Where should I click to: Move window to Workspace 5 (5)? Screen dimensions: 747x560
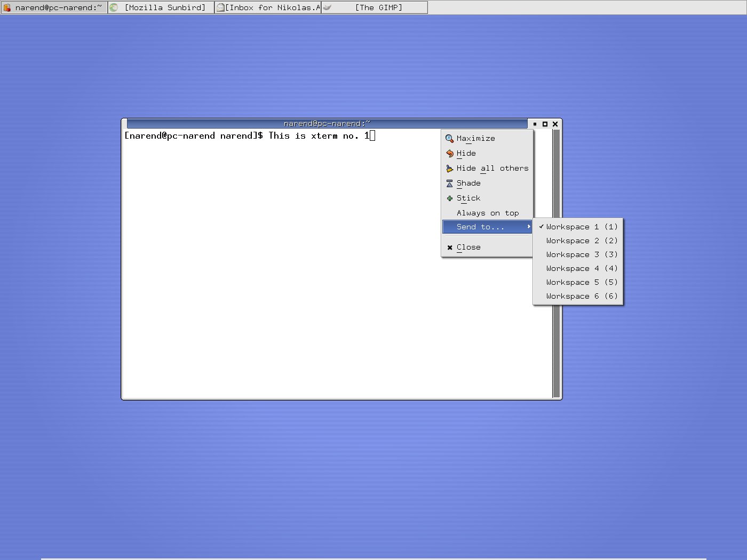581,282
